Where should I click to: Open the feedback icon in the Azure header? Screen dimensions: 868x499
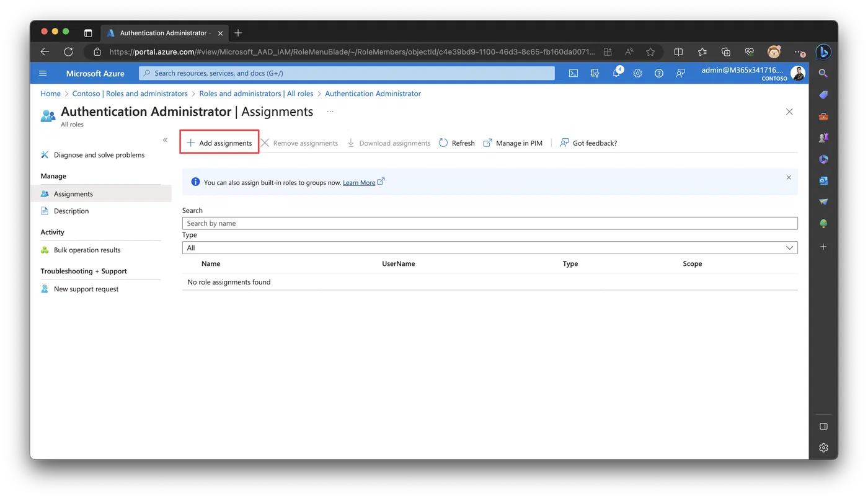(x=680, y=73)
